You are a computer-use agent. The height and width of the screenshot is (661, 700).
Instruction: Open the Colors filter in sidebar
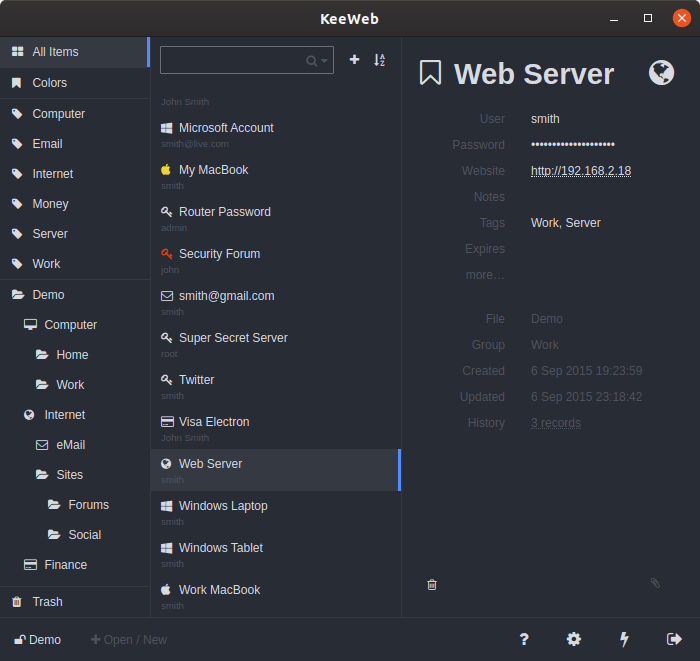tap(75, 83)
